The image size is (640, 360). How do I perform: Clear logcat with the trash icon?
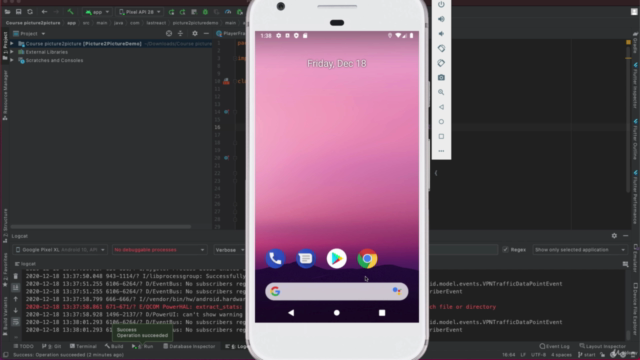(x=16, y=276)
